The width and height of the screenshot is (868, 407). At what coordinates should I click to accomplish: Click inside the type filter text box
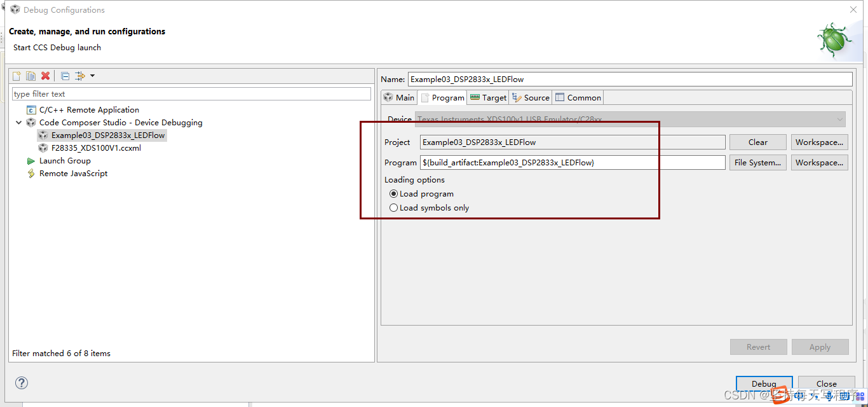tap(191, 93)
